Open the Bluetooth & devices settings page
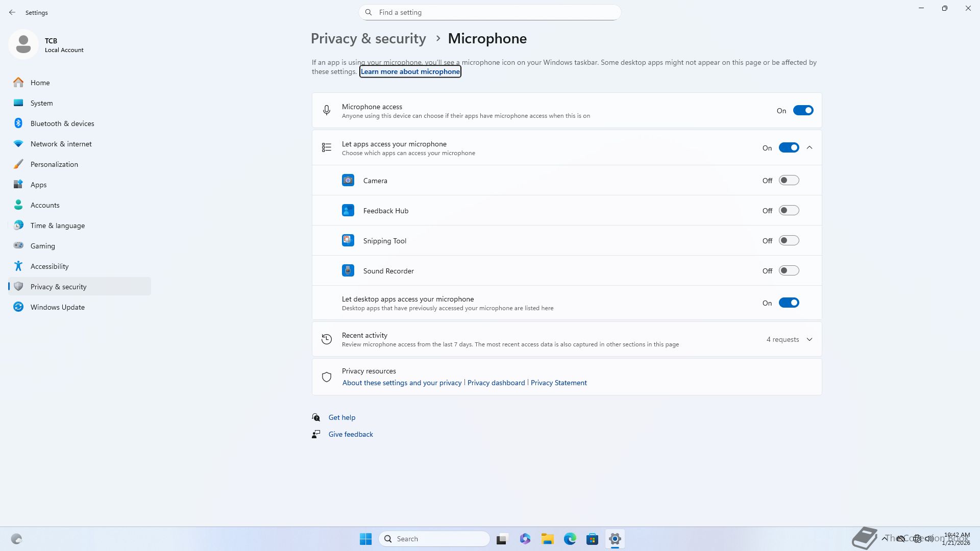Viewport: 980px width, 551px height. 62,123
